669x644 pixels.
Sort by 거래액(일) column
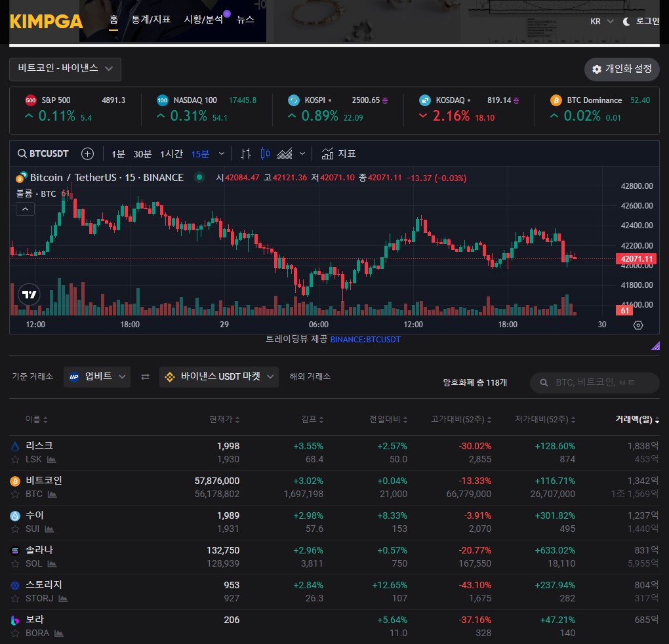click(x=637, y=419)
